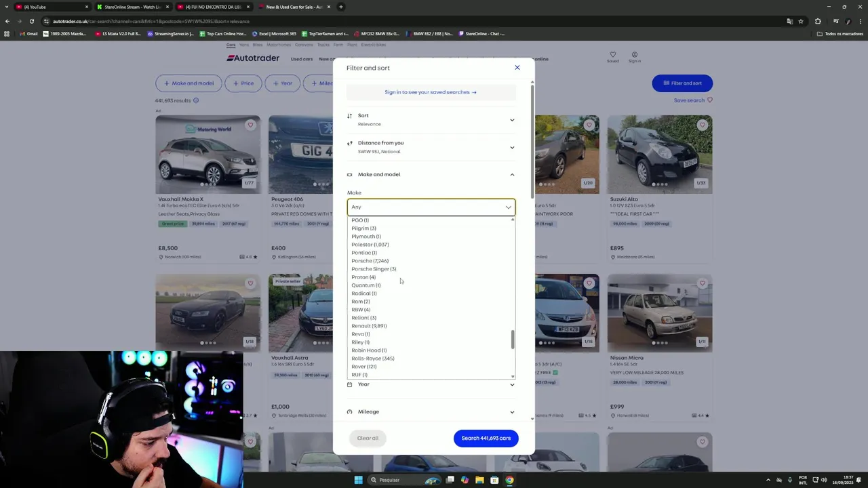Open Windows Start menu
Viewport: 868px width, 488px height.
click(358, 480)
